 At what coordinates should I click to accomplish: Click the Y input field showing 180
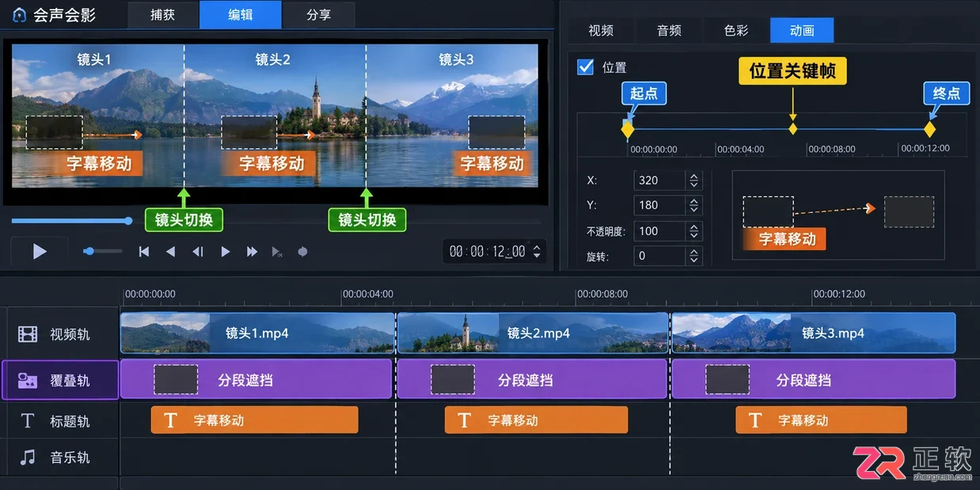pos(659,206)
